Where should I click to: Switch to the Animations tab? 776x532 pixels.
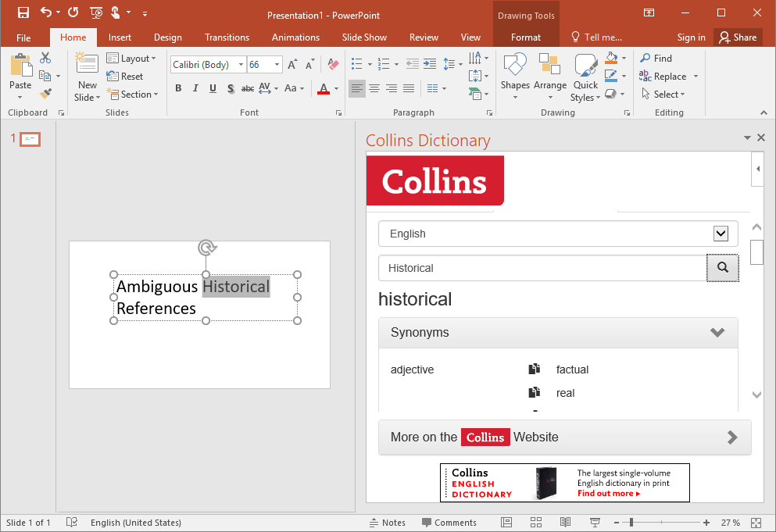coord(295,37)
